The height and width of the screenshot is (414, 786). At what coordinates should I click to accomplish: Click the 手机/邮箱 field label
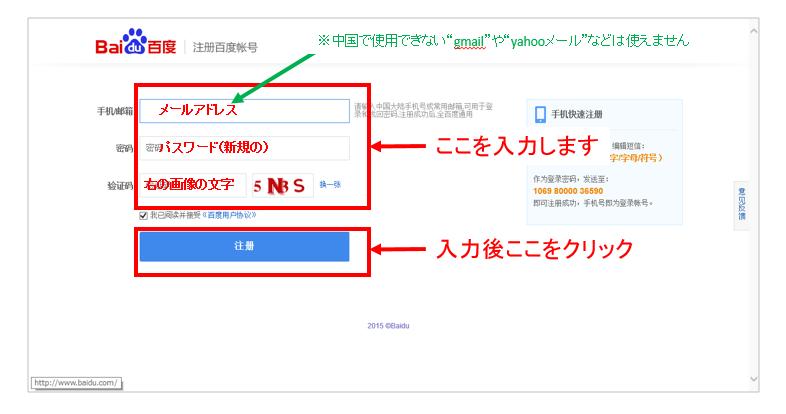(115, 111)
